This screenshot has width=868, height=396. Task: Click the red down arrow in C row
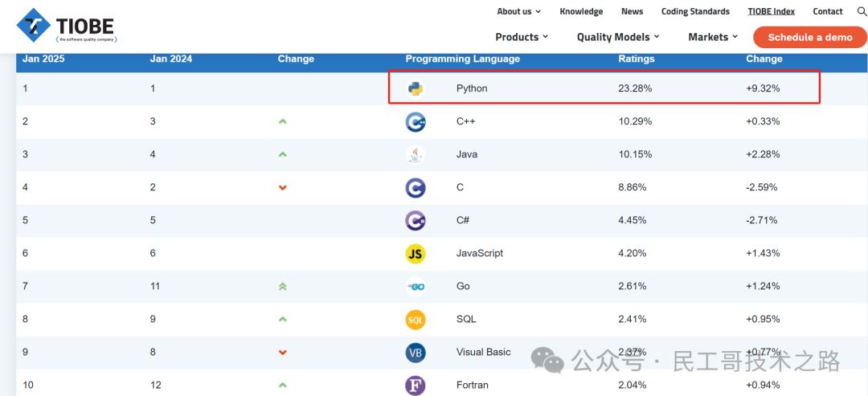(282, 187)
